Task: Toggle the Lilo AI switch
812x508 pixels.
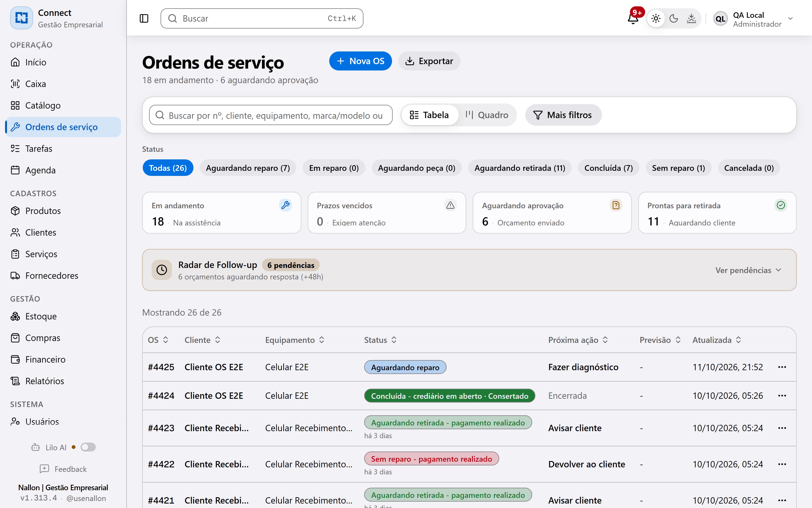Action: 88,447
